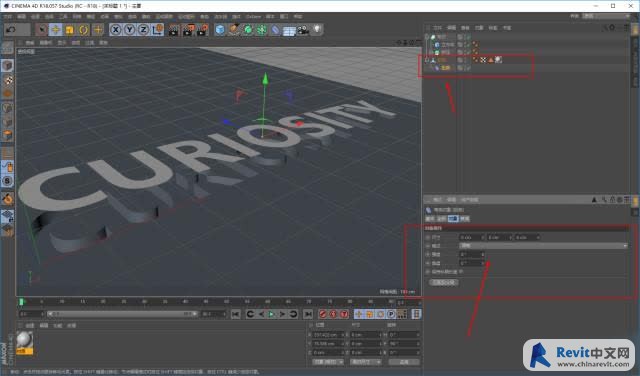
Task: Click the position X coordinate field
Action: 328,335
